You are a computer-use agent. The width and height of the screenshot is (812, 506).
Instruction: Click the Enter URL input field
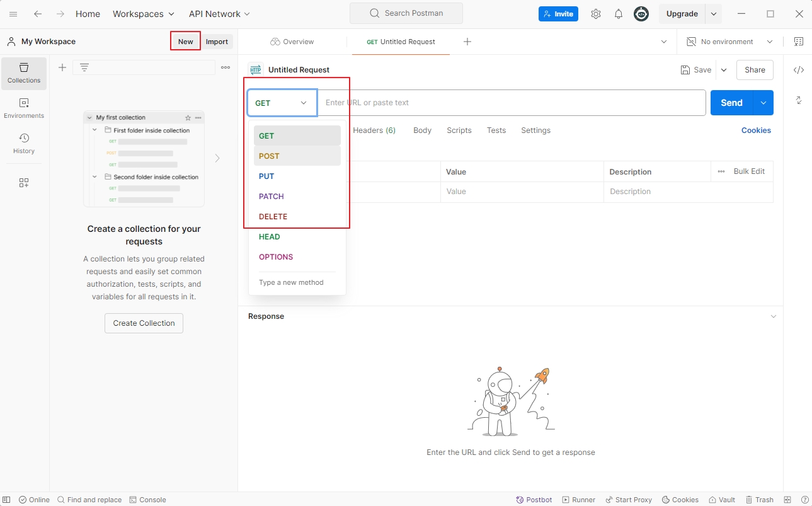(512, 103)
